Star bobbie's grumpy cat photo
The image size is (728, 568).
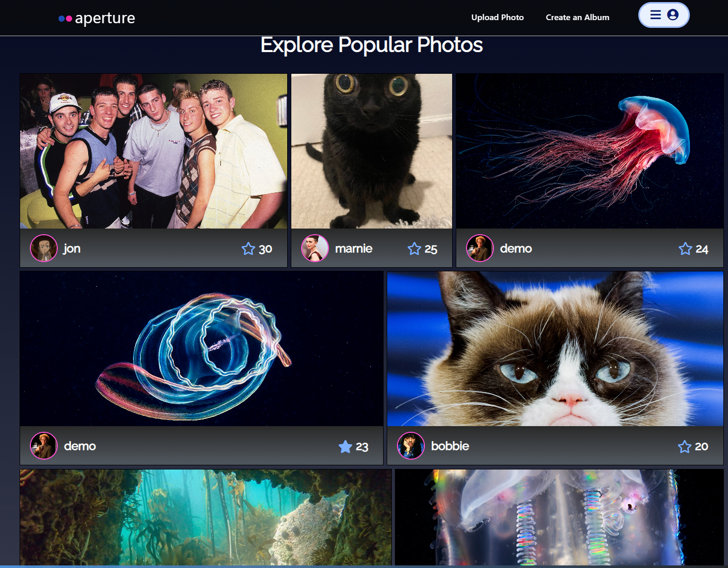[x=684, y=447]
